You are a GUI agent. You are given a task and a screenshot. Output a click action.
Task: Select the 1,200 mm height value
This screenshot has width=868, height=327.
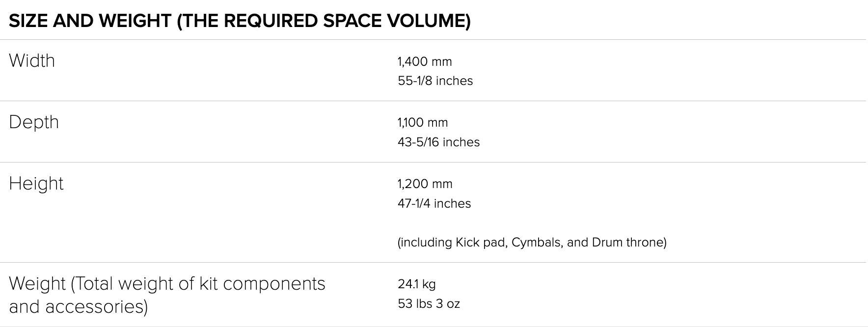coord(425,184)
